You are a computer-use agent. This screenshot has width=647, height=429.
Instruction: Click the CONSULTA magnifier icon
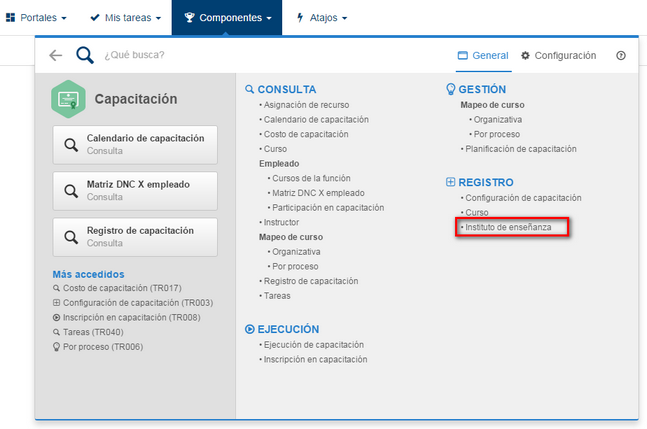pyautogui.click(x=249, y=89)
